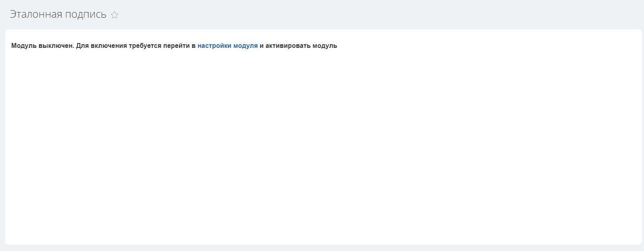644x251 pixels.
Task: Toggle the star icon beside the heading
Action: click(x=114, y=15)
